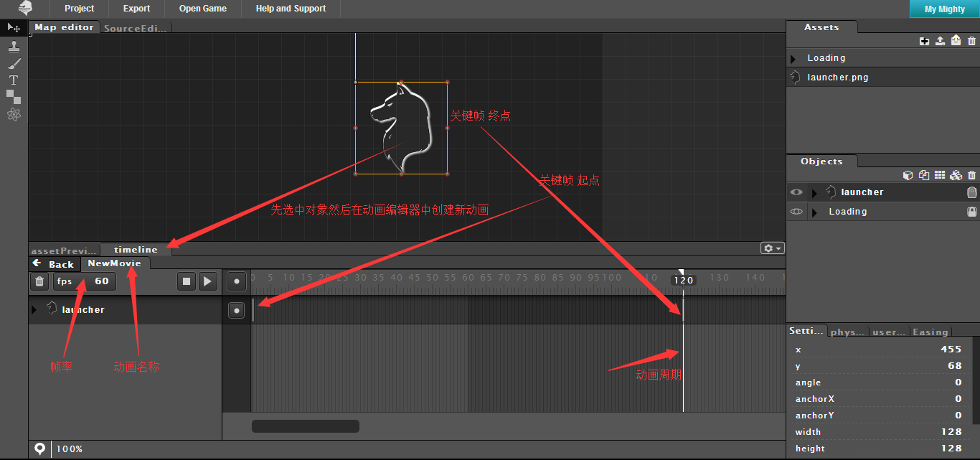
Task: Toggle lock on the launcher object
Action: 972,192
